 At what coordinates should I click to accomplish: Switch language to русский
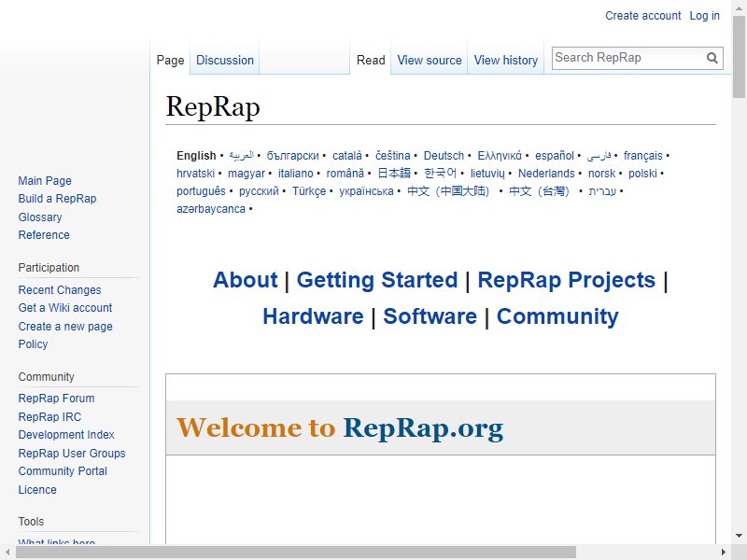tap(259, 191)
